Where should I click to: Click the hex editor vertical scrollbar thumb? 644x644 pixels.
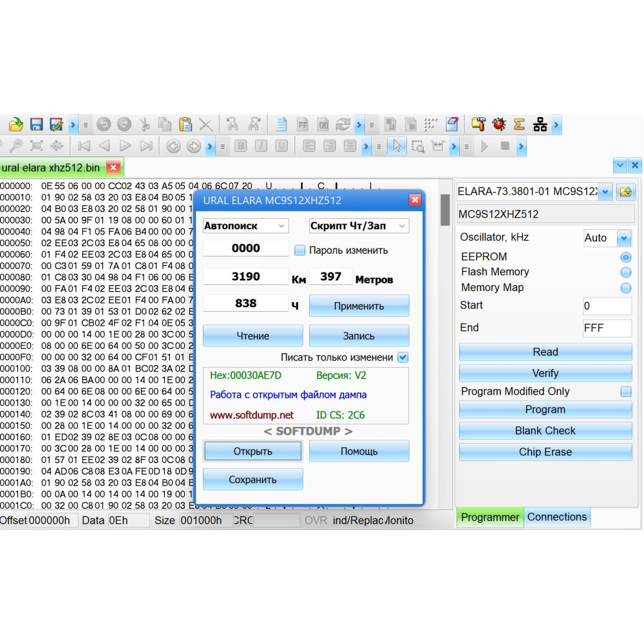pos(445,209)
